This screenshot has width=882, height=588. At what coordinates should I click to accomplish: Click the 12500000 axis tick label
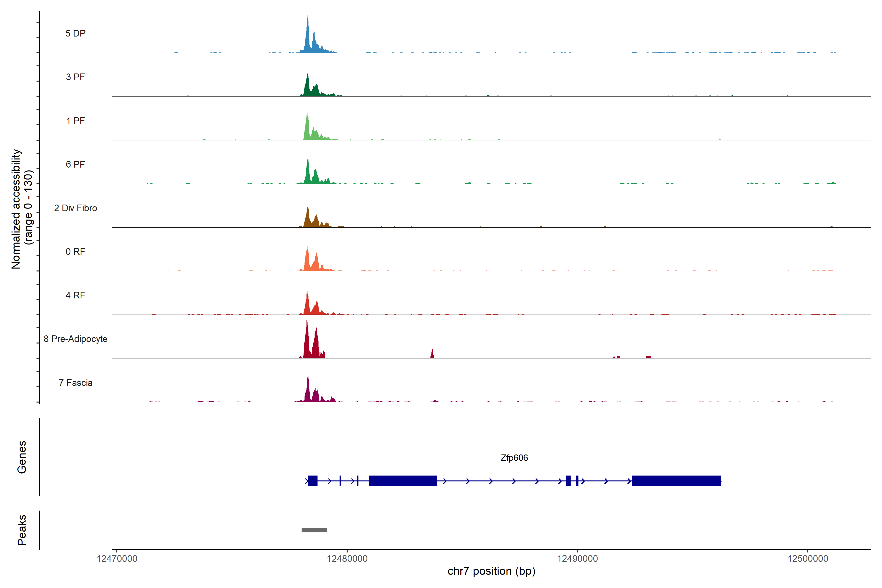(808, 559)
